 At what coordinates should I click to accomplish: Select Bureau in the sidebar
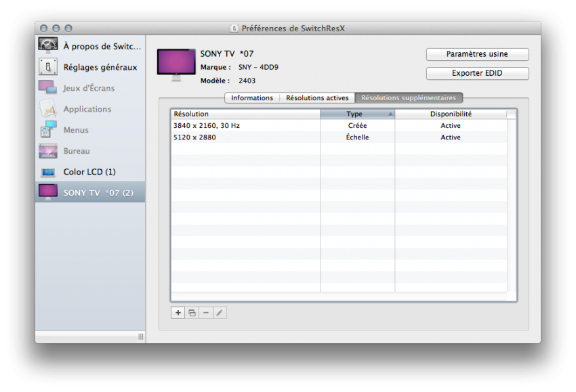(90, 151)
